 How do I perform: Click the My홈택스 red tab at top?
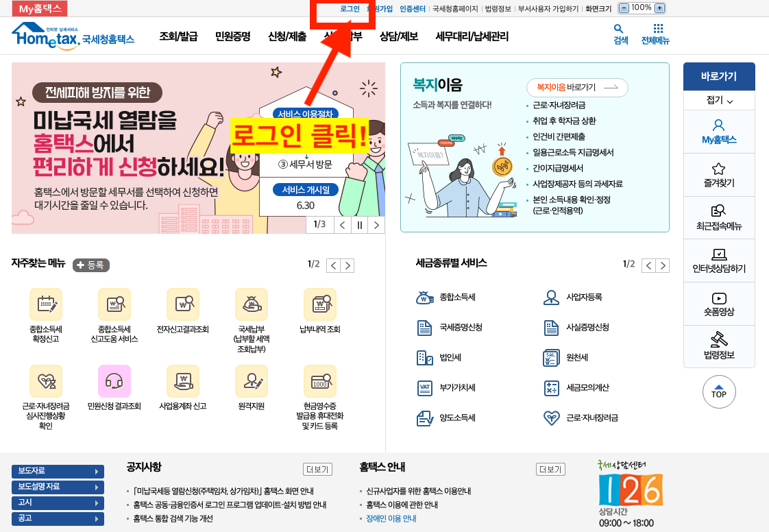(x=40, y=8)
